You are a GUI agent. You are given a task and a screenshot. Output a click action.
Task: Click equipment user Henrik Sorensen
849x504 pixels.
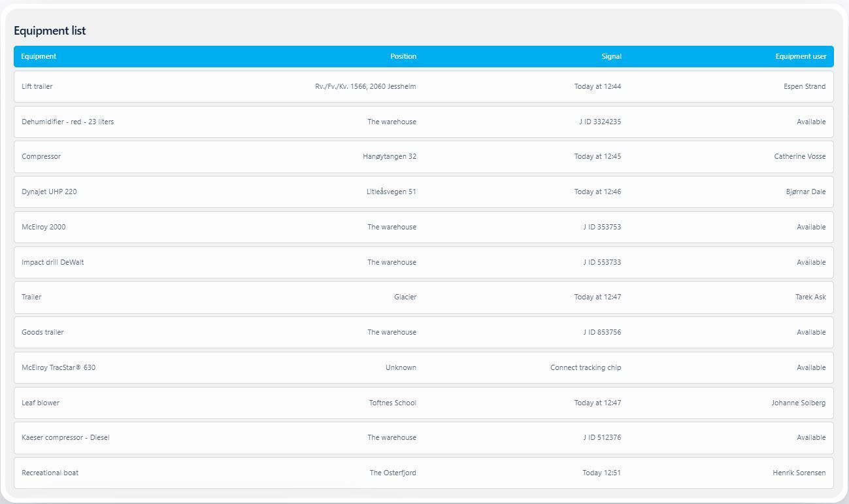pos(799,473)
